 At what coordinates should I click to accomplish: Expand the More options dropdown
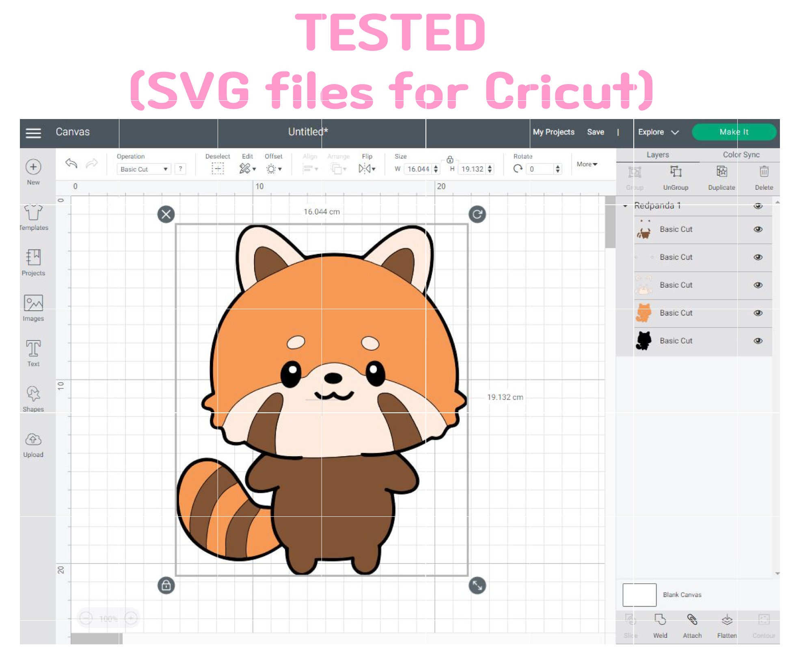click(x=586, y=164)
